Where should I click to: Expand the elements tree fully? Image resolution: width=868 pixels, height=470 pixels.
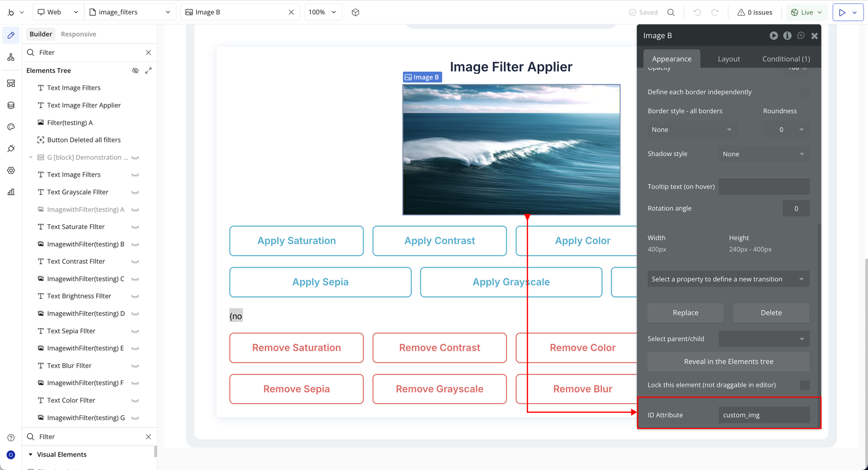[148, 70]
